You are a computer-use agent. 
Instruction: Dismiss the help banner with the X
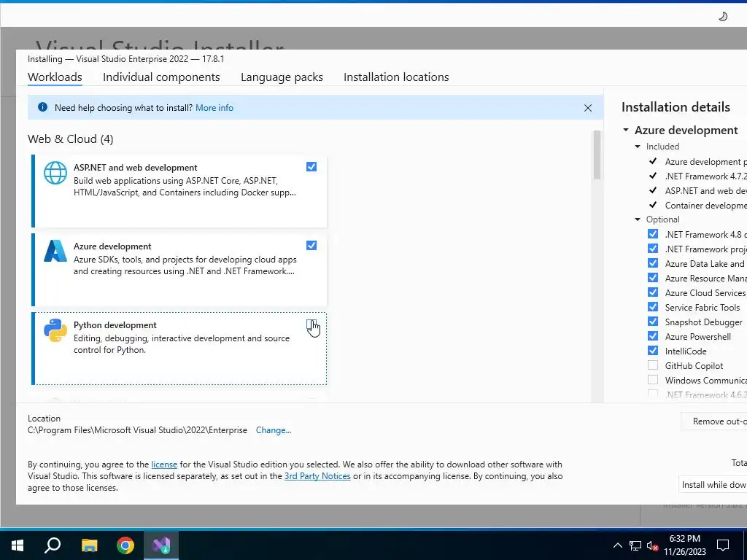point(588,108)
